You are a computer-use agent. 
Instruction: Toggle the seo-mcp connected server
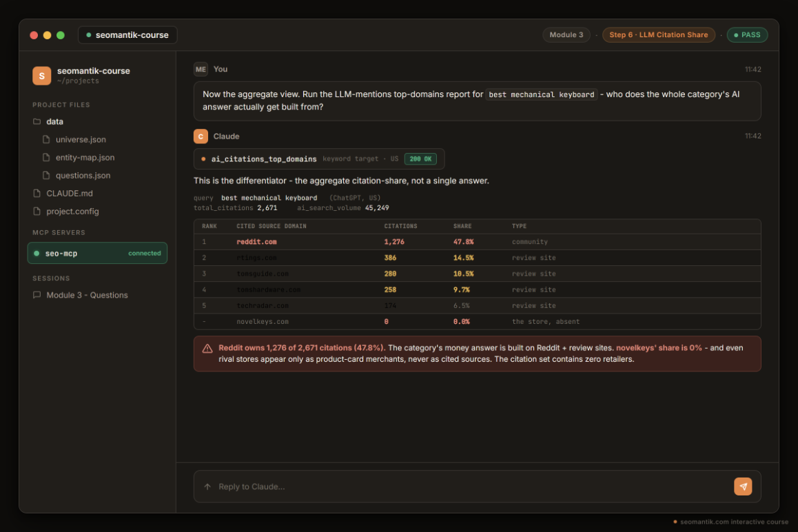coord(97,253)
